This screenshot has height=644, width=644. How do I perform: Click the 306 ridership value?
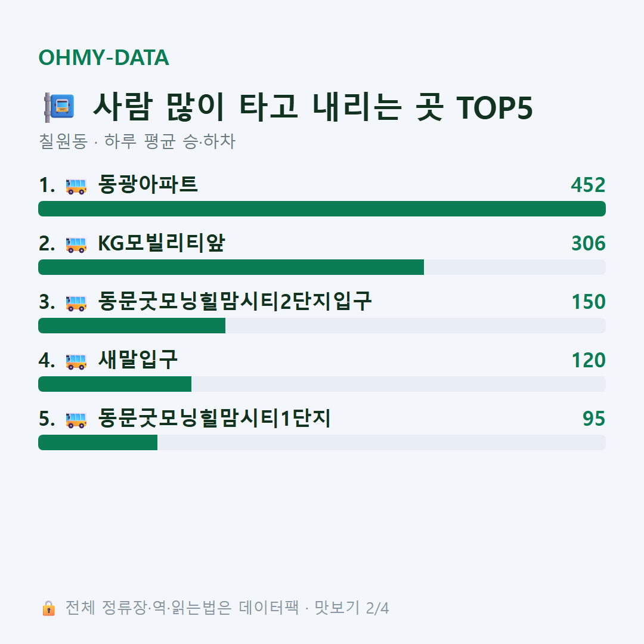(x=588, y=243)
